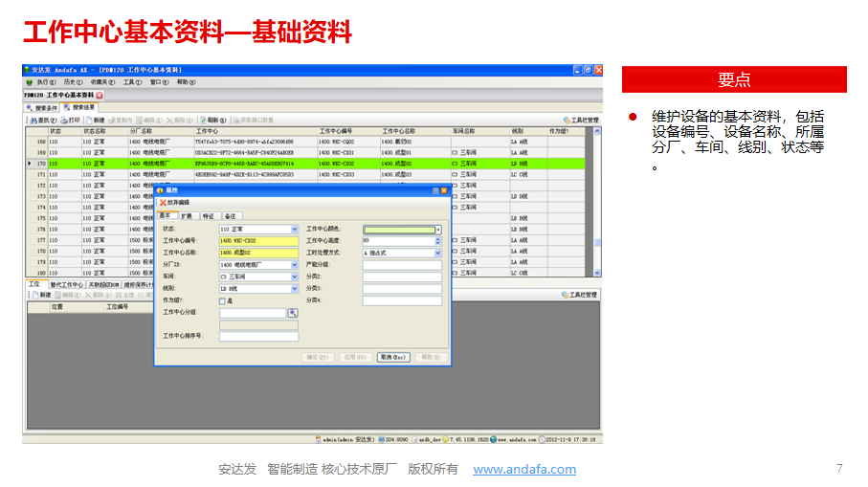Open the 车间 dropdown list
868x487 pixels.
point(294,277)
